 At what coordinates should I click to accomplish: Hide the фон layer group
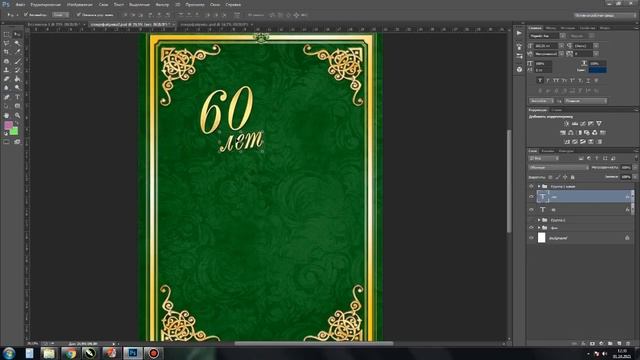(531, 228)
